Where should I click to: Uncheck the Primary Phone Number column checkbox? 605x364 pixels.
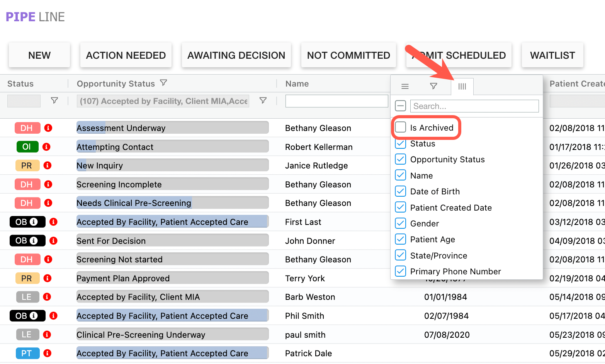tap(401, 271)
